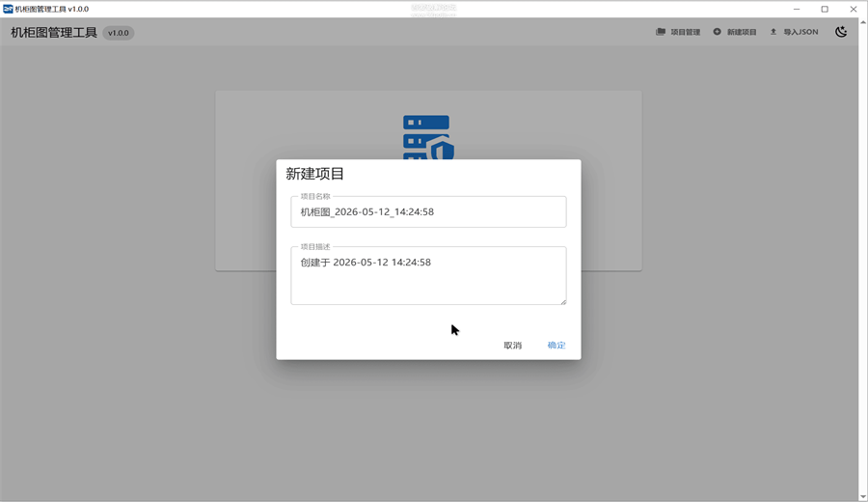Click 新建项目 in the header

[x=735, y=32]
